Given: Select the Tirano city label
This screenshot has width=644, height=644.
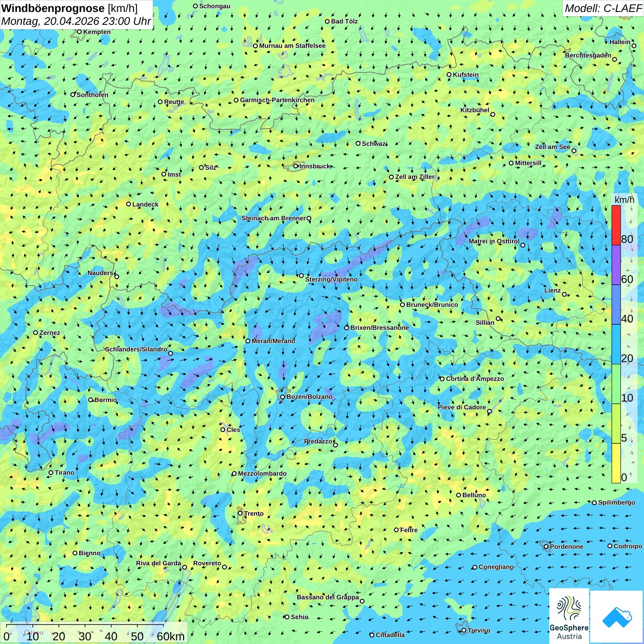Looking at the screenshot, I should click(x=64, y=472).
